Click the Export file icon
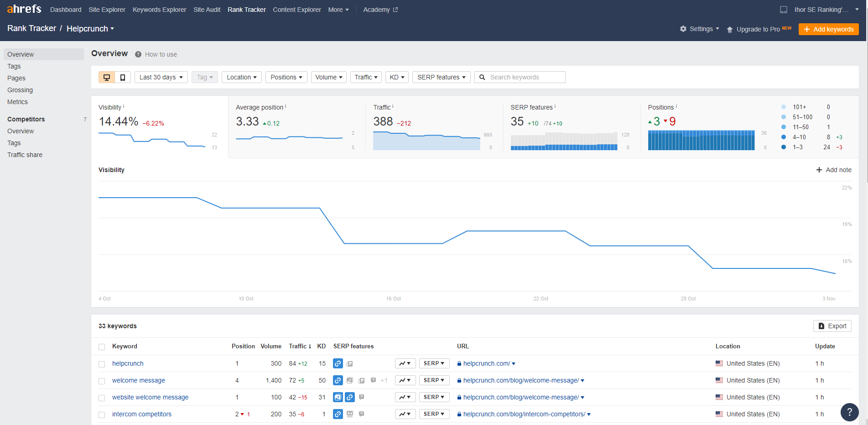Viewport: 868px width, 425px height. [x=821, y=326]
